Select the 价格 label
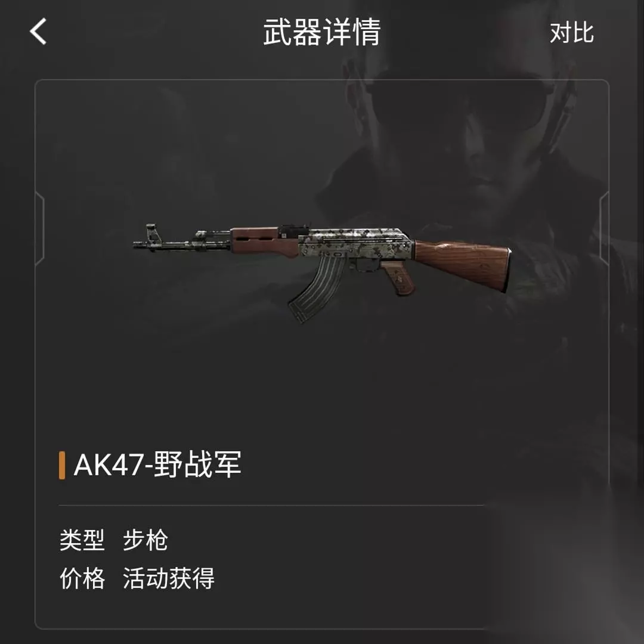The height and width of the screenshot is (644, 644). (82, 578)
